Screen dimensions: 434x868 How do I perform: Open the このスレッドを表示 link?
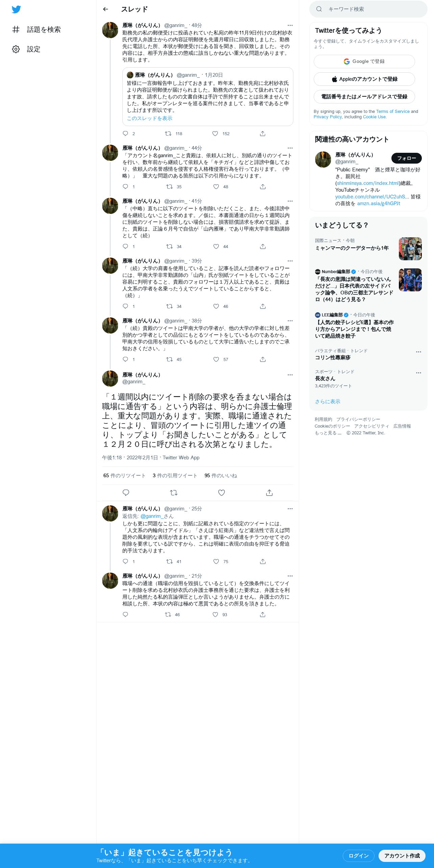(149, 118)
